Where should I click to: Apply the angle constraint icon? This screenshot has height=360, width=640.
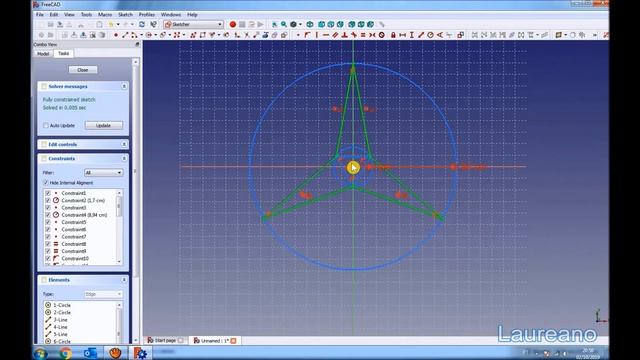pos(440,35)
